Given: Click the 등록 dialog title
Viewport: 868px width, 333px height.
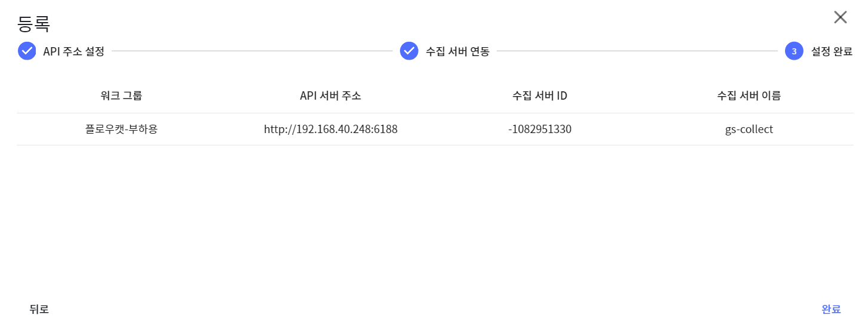Looking at the screenshot, I should coord(33,24).
